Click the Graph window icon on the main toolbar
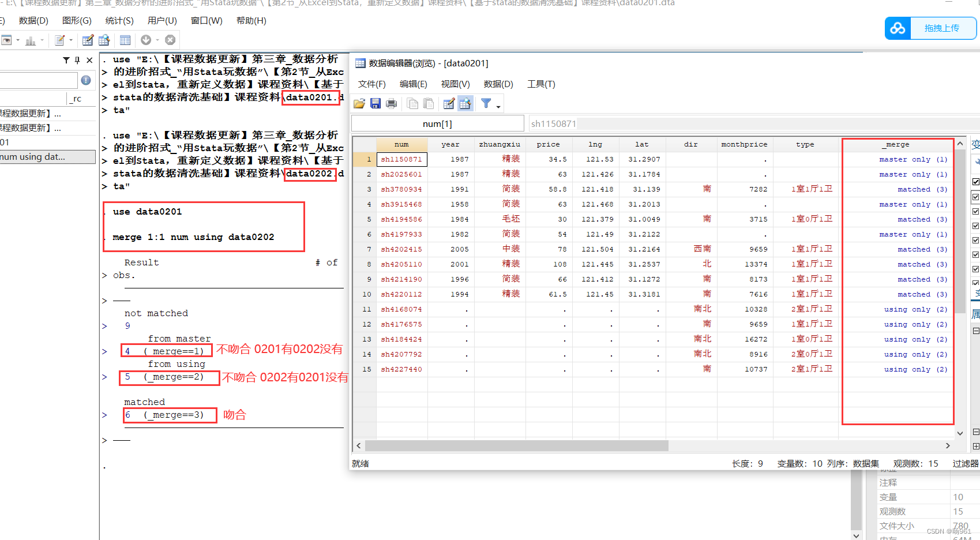 (32, 40)
